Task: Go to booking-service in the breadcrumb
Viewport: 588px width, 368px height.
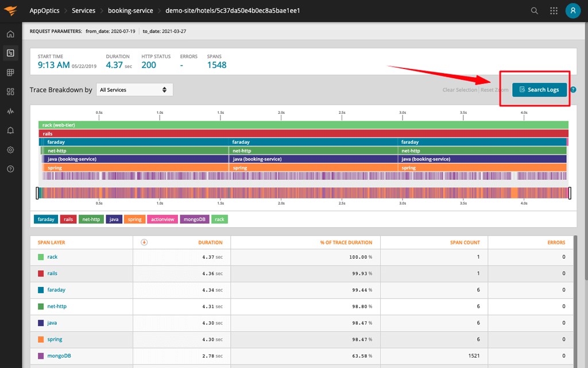Action: (130, 10)
